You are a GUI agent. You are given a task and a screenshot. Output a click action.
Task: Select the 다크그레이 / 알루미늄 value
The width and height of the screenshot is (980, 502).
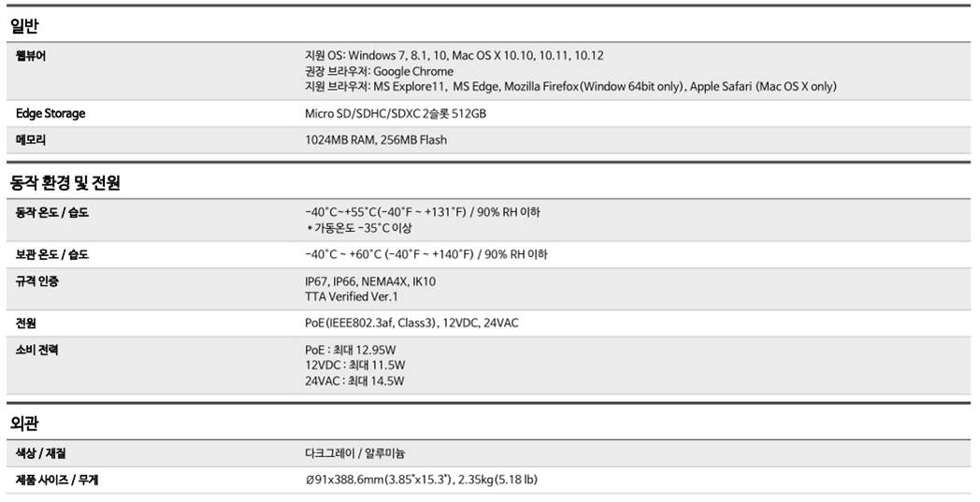click(x=354, y=453)
